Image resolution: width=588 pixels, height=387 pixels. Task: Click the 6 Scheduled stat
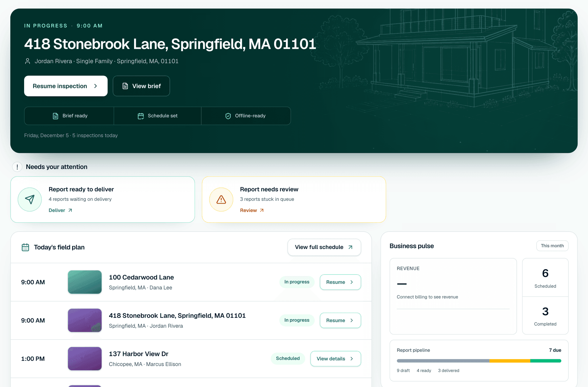tap(545, 278)
